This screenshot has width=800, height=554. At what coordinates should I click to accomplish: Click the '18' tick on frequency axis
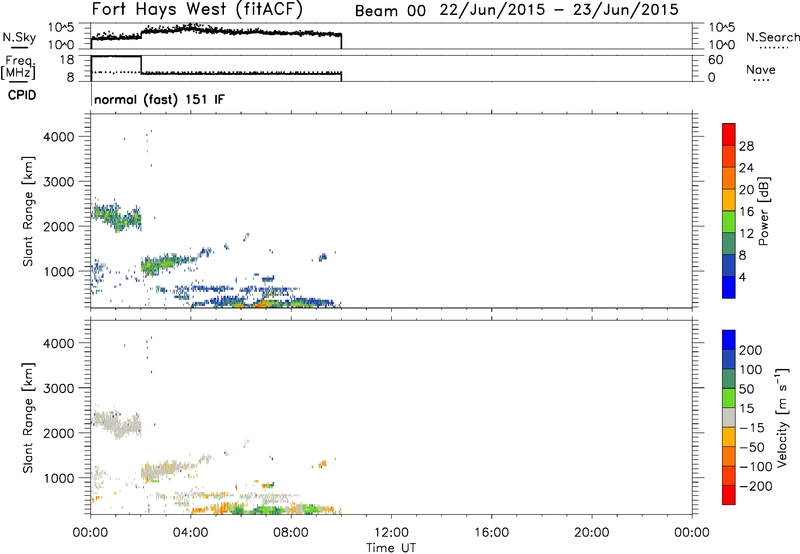point(67,60)
